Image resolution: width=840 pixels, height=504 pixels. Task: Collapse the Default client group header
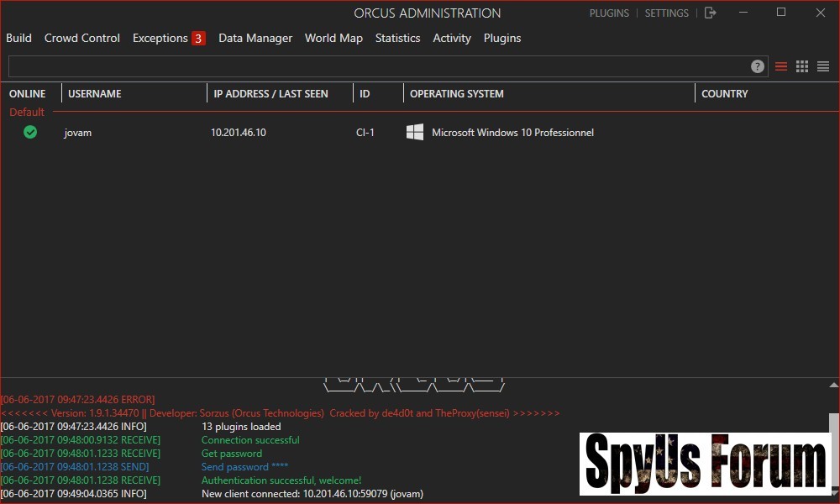click(27, 112)
